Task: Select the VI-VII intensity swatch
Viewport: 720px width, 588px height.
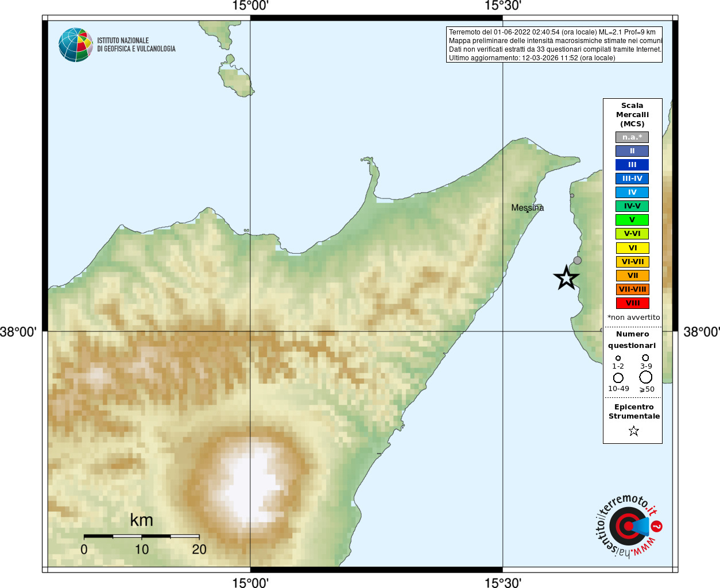Action: [x=632, y=262]
